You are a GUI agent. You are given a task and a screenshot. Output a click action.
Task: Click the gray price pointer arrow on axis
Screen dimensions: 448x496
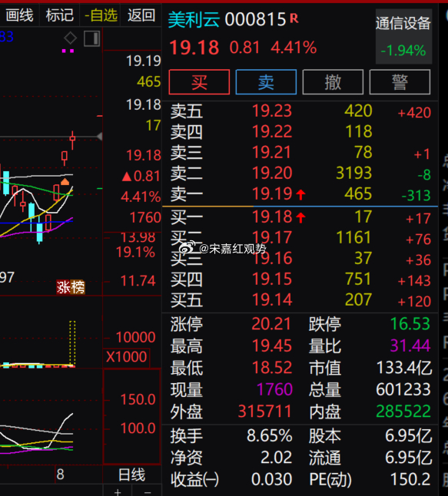(x=99, y=137)
